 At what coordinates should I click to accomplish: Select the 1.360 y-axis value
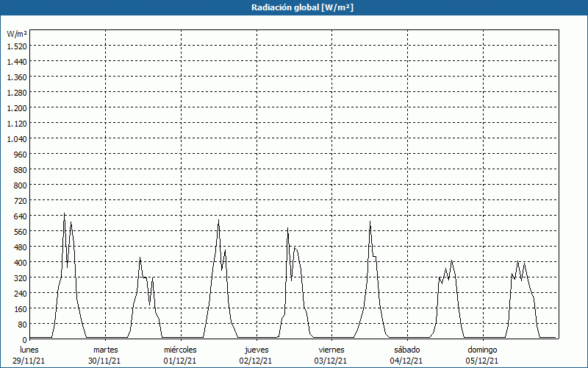(17, 77)
